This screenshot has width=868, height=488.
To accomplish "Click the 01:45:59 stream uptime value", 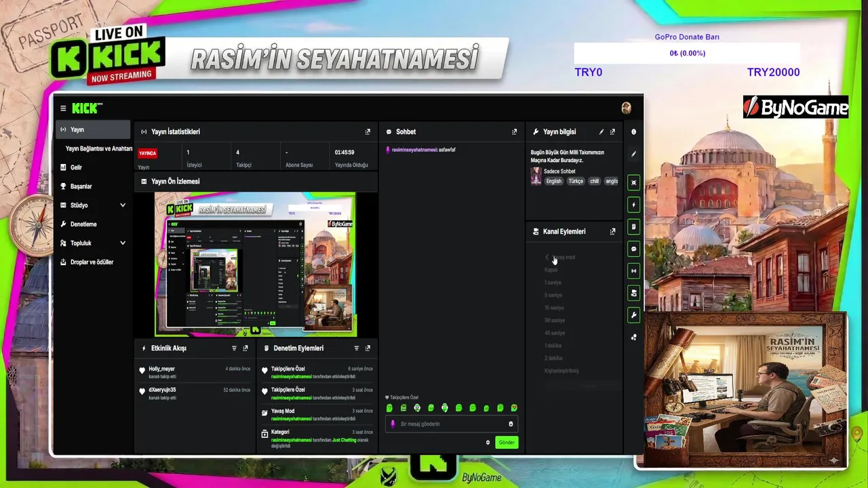I will point(344,152).
